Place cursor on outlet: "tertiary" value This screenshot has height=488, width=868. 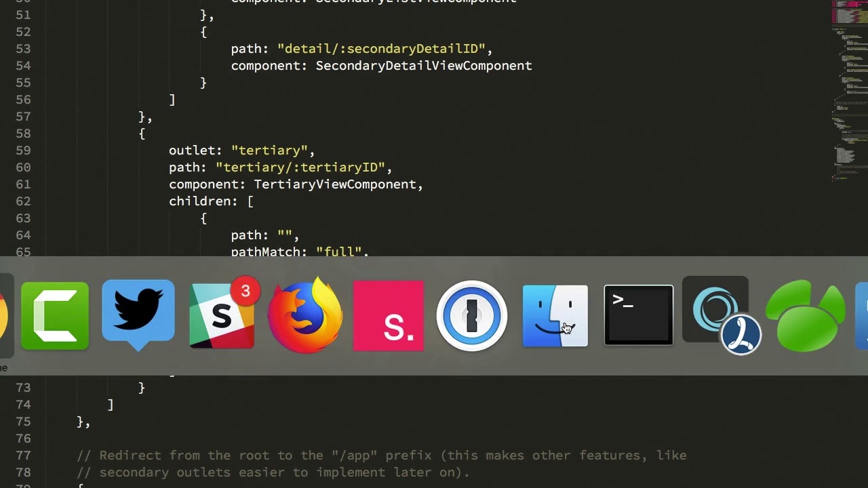[269, 150]
